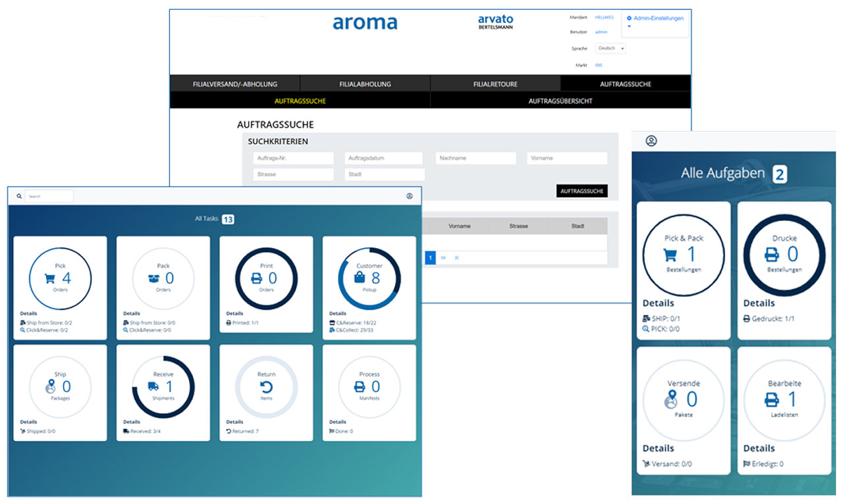Click the flag icon beside Erledigt: 0
843x504 pixels.
[747, 464]
